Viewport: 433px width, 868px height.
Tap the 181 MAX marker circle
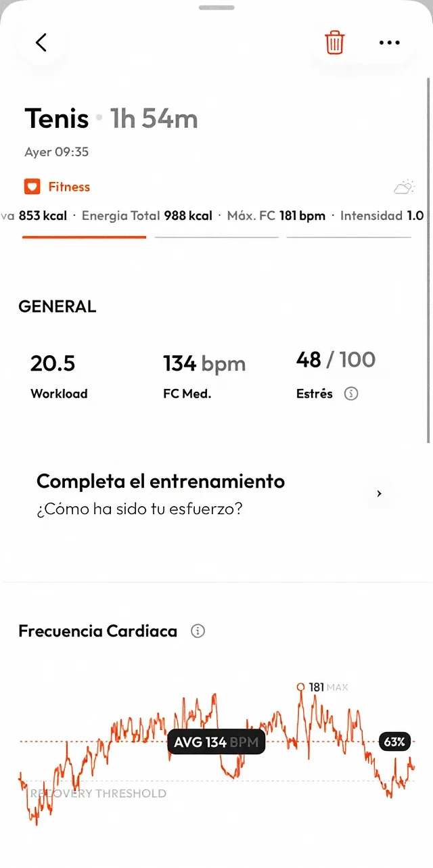(x=301, y=687)
